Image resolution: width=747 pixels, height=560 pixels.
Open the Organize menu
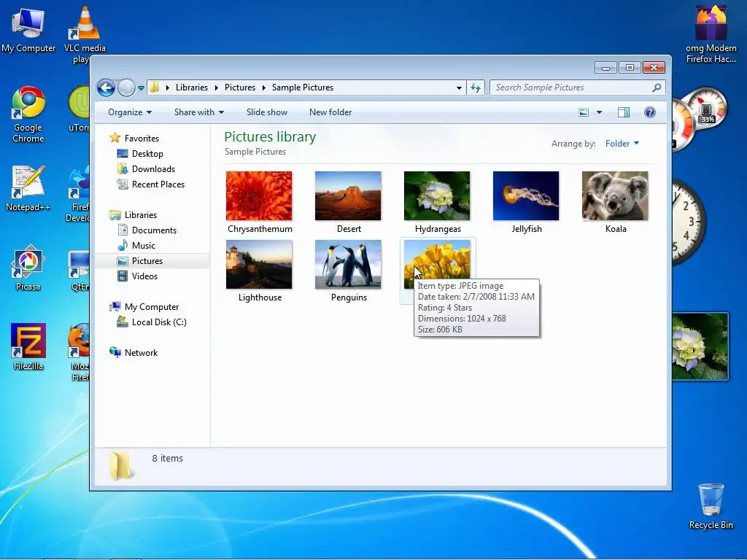130,112
